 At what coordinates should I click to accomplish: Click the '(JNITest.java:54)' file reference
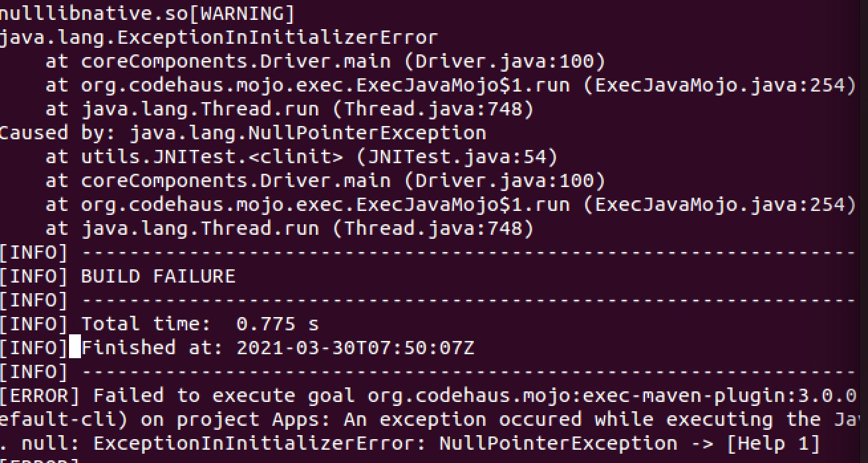457,157
